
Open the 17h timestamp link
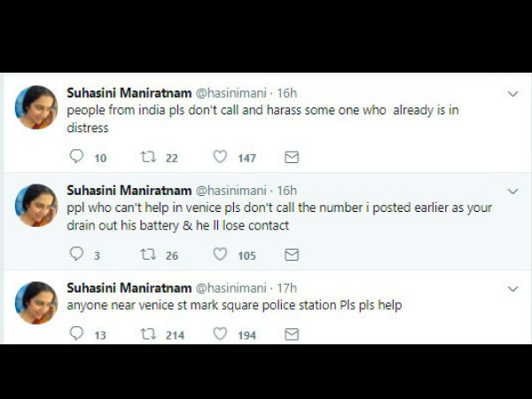coord(287,287)
